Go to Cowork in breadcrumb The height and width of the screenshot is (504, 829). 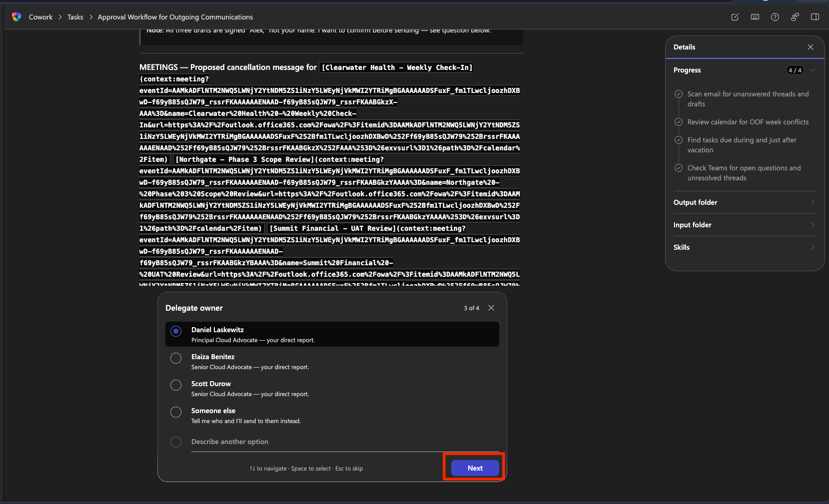(40, 17)
